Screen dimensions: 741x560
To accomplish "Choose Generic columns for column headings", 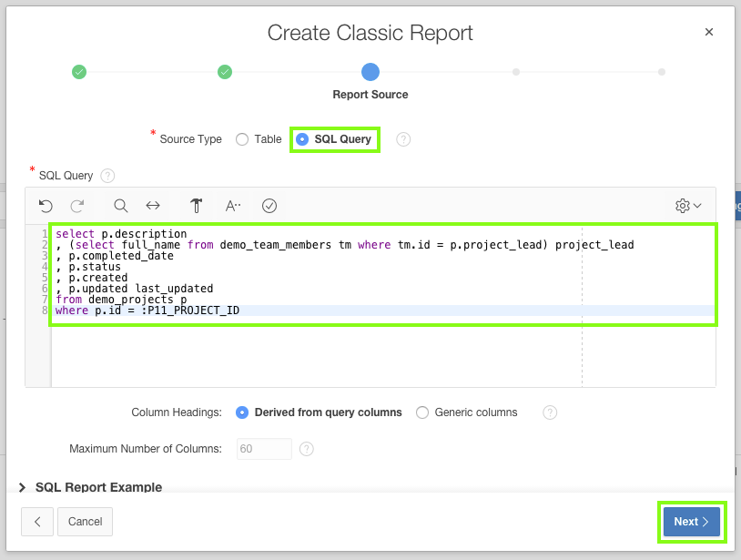I will click(421, 412).
